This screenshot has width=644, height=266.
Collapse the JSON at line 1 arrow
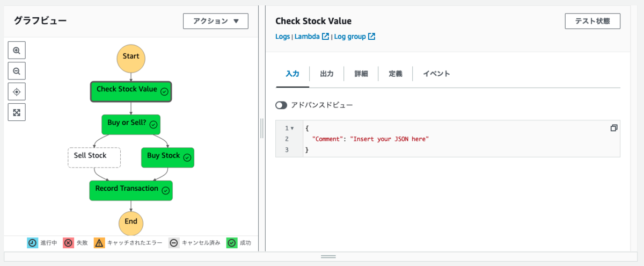292,128
